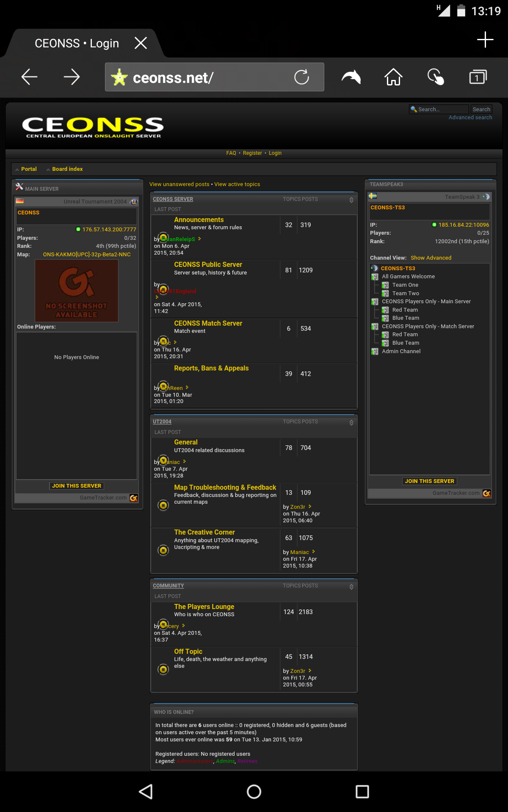Go to the browser home page icon

[393, 77]
